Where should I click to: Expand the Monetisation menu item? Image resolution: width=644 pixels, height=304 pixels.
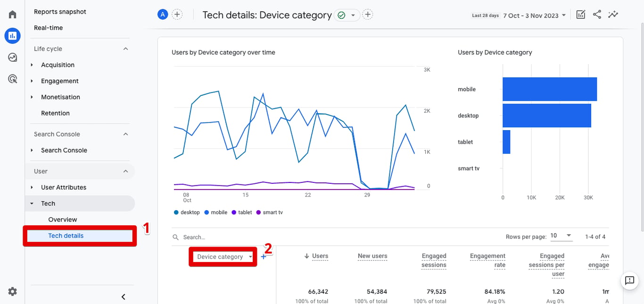[x=60, y=97]
